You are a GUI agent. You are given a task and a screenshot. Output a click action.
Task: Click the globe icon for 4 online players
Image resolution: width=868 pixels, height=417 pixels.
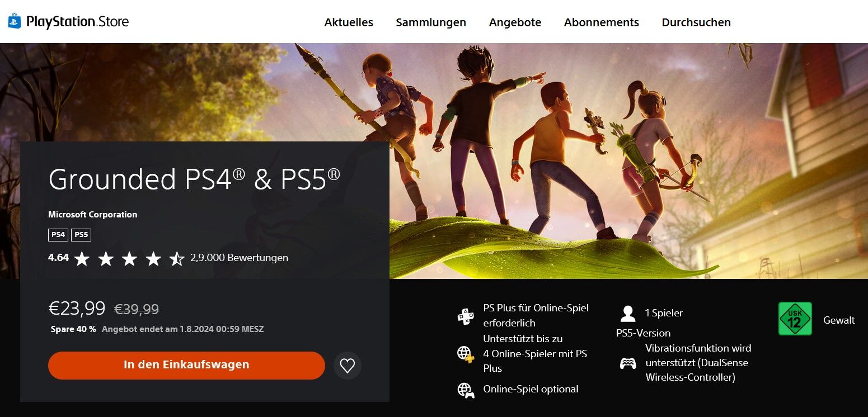point(466,354)
